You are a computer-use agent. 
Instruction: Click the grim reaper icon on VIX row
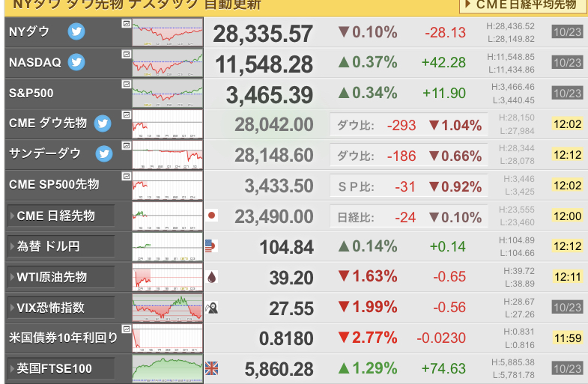pos(211,308)
